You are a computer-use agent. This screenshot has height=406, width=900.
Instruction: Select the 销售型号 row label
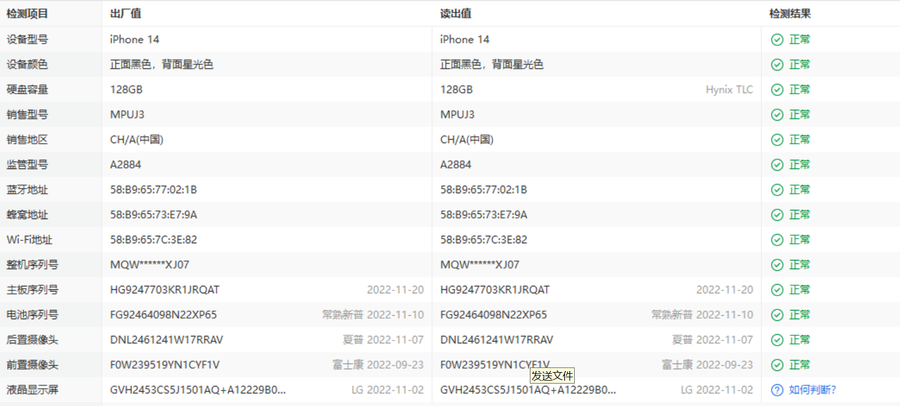[27, 115]
